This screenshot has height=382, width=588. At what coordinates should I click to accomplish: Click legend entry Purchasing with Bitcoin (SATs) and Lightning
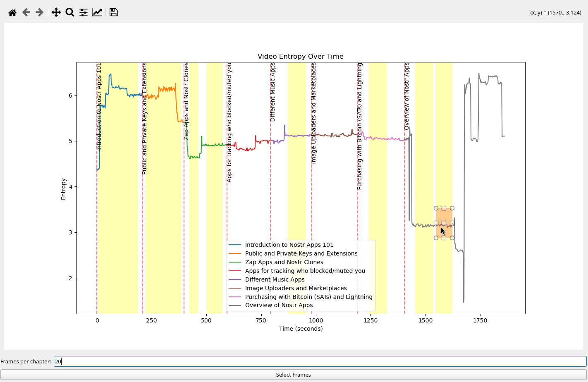309,297
